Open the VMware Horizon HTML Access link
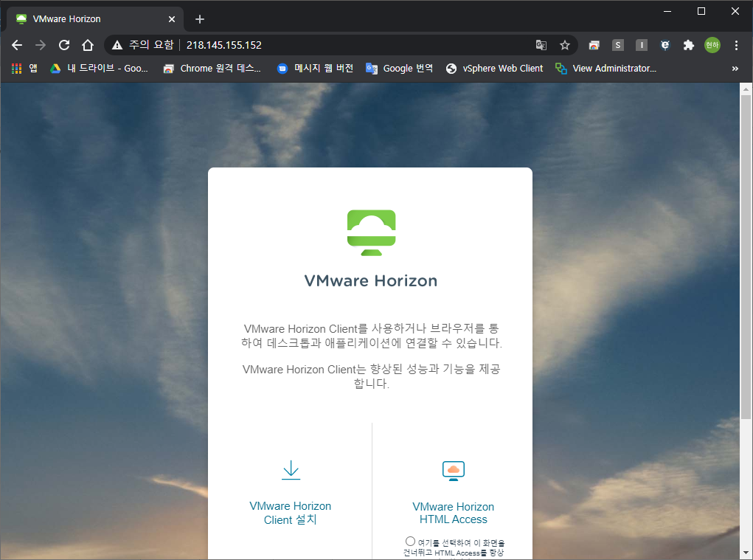753x560 pixels. pyautogui.click(x=453, y=513)
